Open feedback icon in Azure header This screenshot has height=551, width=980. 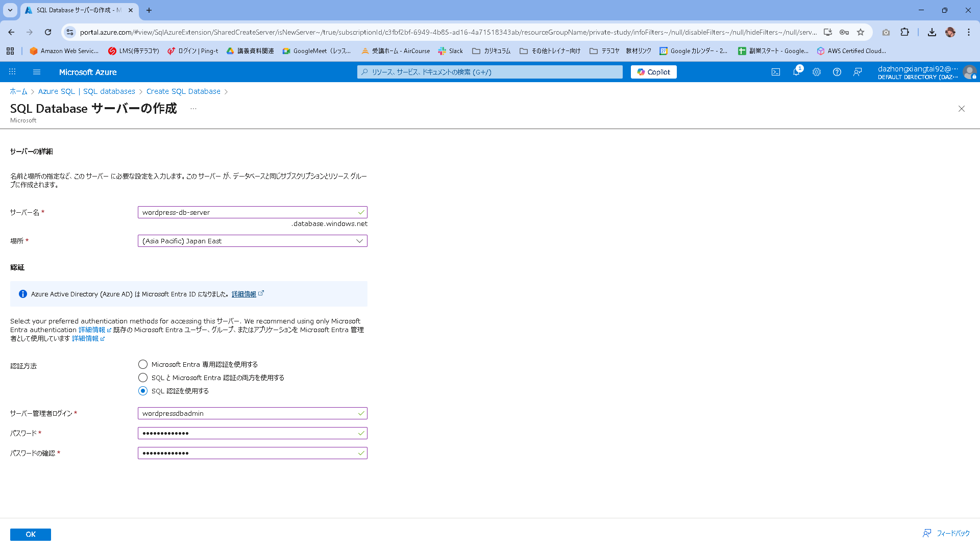tap(857, 72)
